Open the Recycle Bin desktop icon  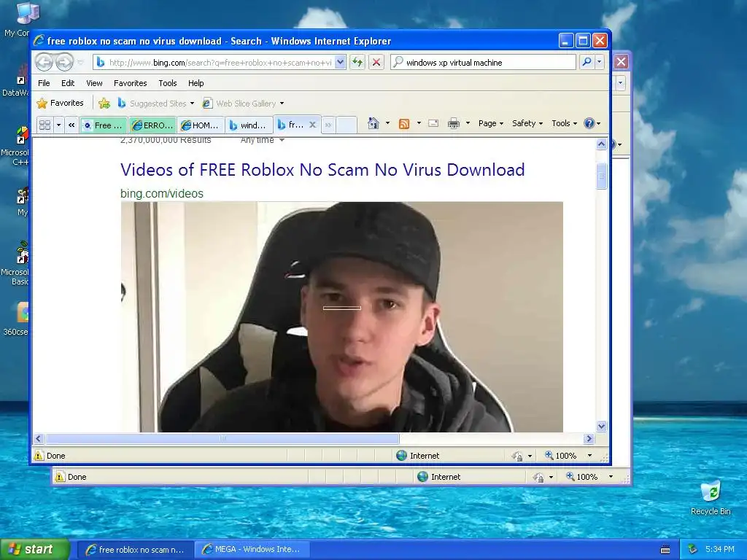click(x=711, y=498)
